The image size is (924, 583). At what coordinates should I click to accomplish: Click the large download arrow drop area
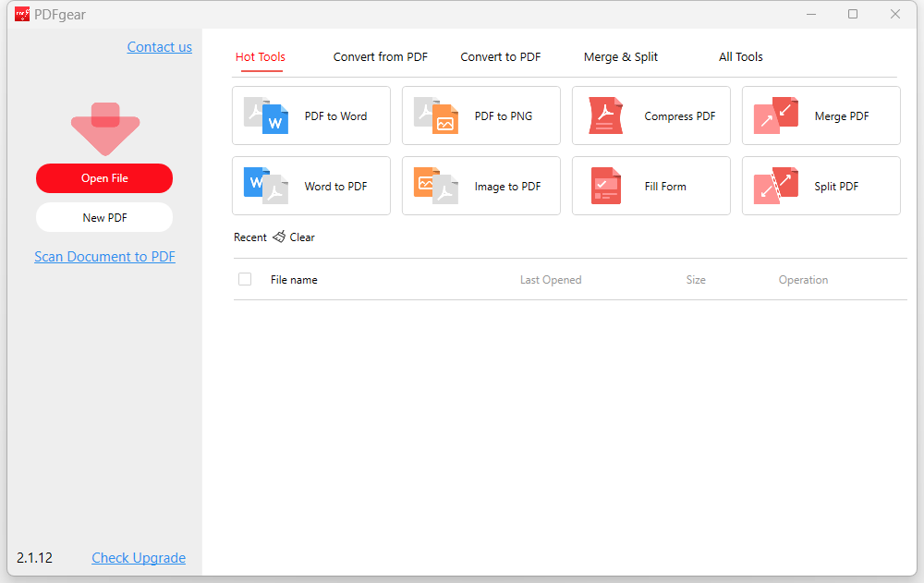(x=104, y=128)
